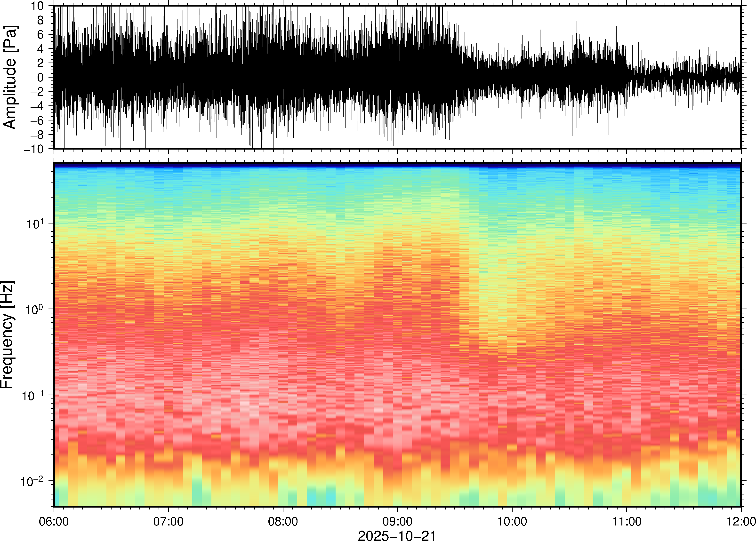The height and width of the screenshot is (541, 756).
Task: Click the amplitude tick label −10
Action: click(34, 149)
